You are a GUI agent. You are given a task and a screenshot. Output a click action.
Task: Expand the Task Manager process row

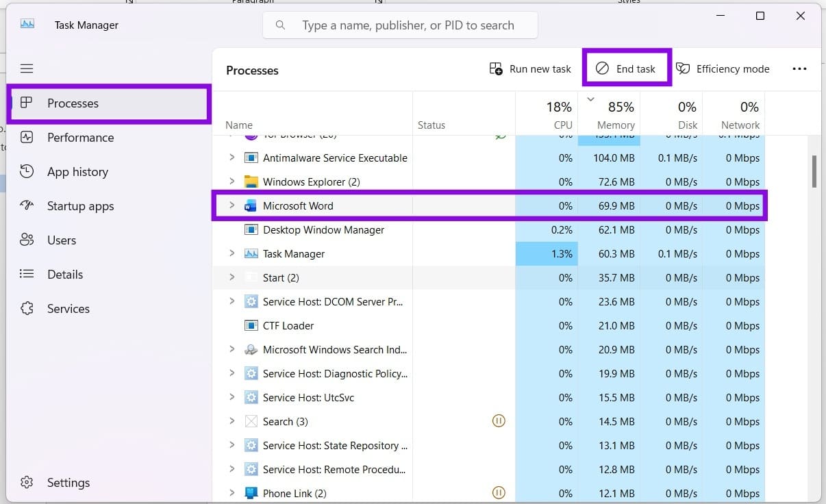231,253
